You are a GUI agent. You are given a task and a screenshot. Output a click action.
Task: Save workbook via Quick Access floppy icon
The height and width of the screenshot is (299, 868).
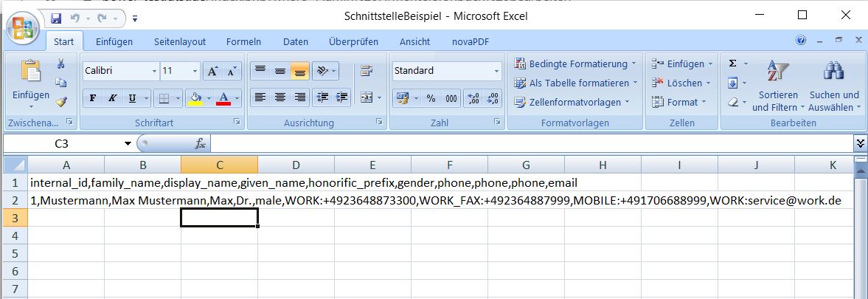pyautogui.click(x=56, y=19)
